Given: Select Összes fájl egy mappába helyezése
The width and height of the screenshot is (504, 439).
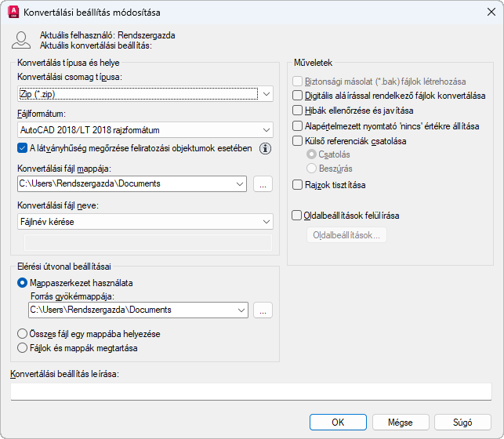Looking at the screenshot, I should (x=22, y=334).
